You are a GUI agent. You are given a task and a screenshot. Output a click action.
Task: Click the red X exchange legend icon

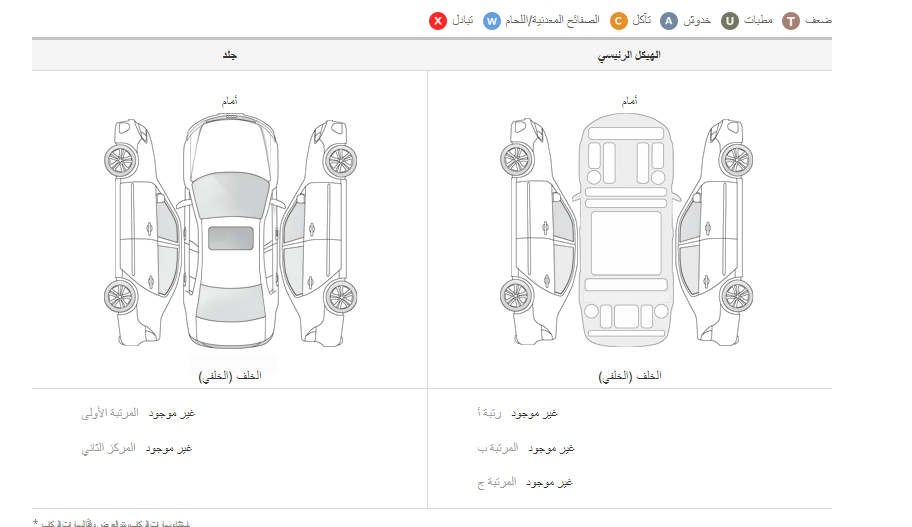coord(437,21)
